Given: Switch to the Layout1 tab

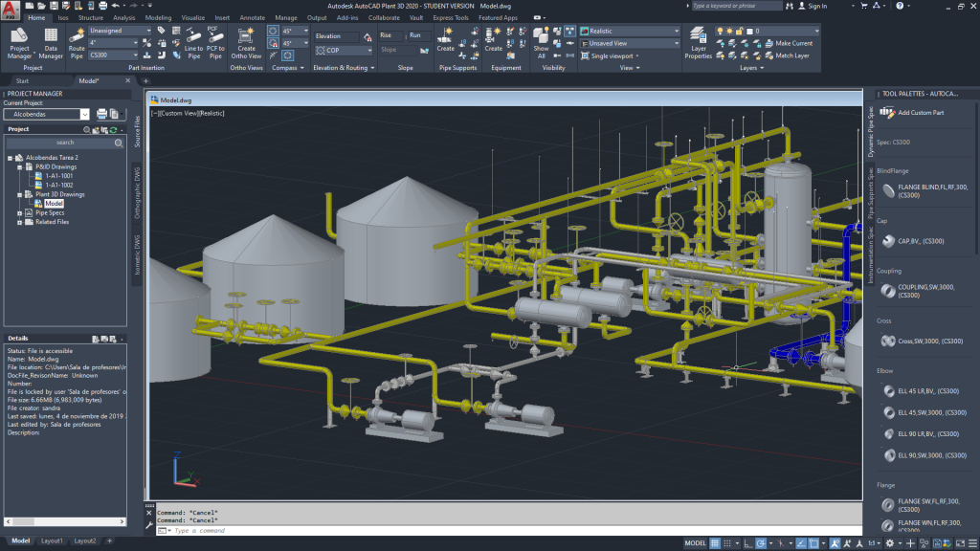Looking at the screenshot, I should point(52,541).
